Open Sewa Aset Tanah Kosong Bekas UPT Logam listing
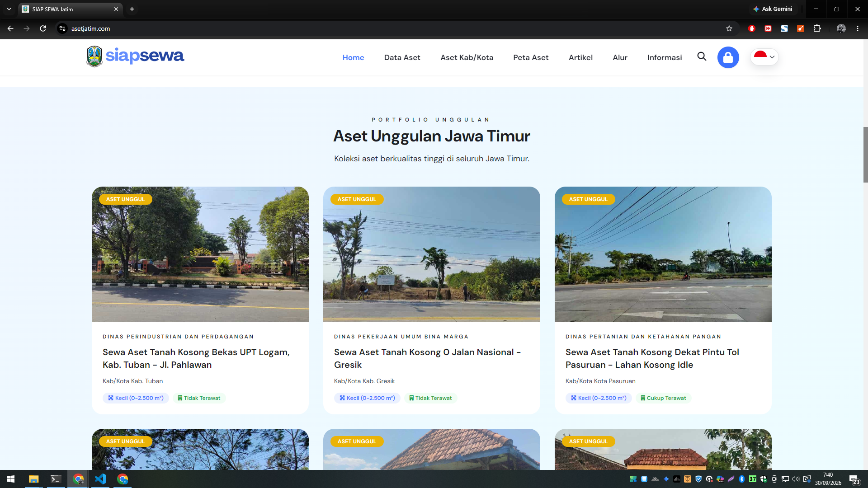 click(x=196, y=358)
